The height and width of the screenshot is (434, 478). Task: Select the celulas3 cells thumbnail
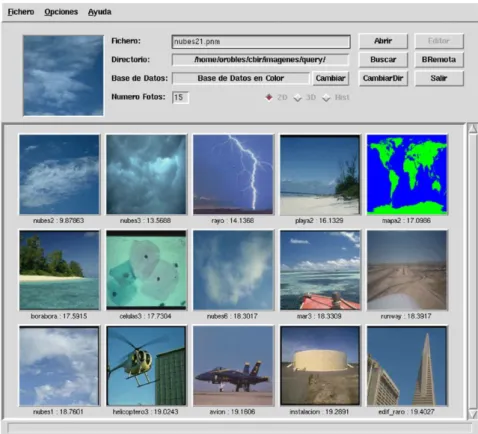[x=146, y=270]
